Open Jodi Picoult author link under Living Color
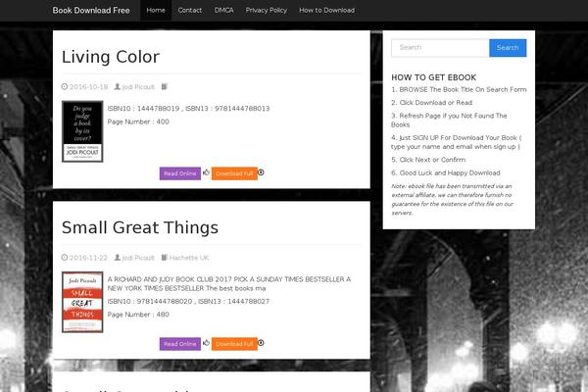This screenshot has height=392, width=588. (x=138, y=87)
